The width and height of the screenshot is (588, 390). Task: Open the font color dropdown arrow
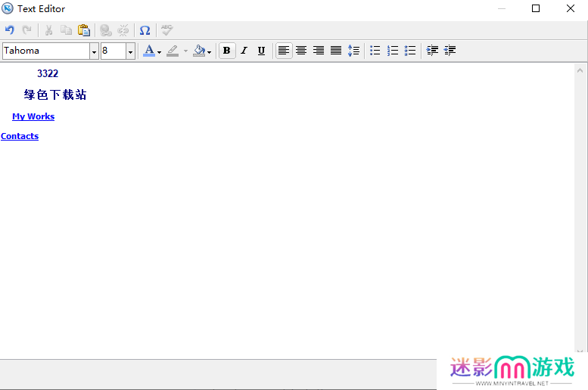160,51
